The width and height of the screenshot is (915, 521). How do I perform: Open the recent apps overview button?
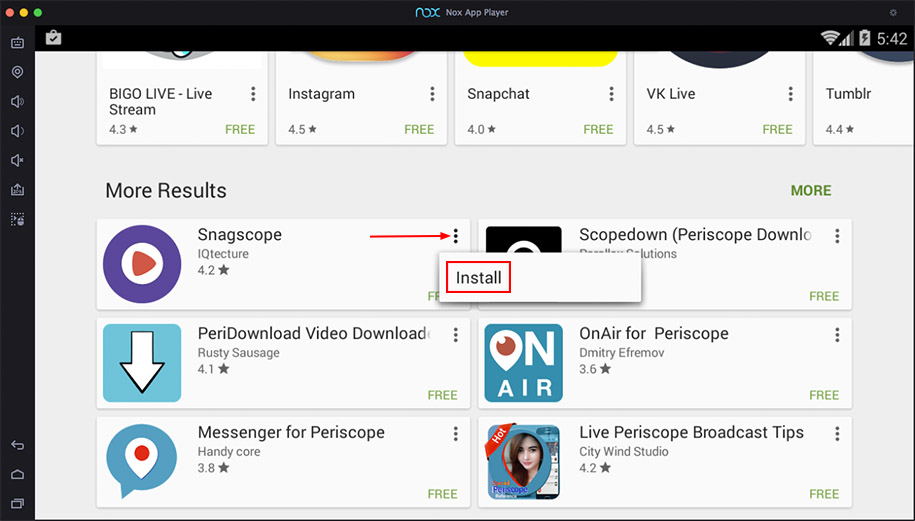pyautogui.click(x=17, y=502)
